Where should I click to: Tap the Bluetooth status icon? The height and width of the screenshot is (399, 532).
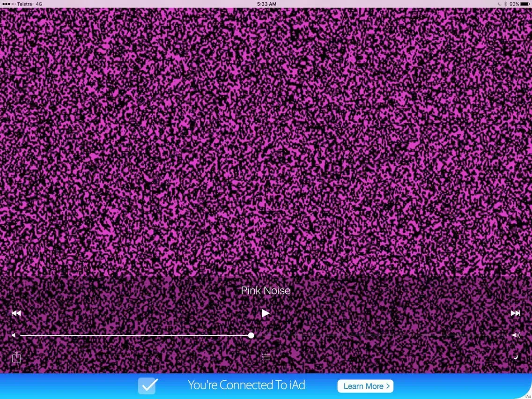coord(505,4)
